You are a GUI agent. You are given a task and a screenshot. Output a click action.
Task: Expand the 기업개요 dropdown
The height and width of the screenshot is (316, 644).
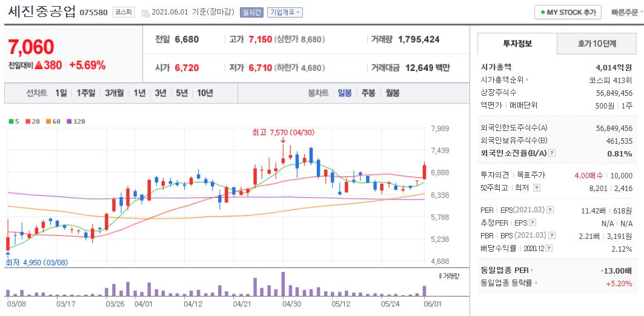point(285,12)
